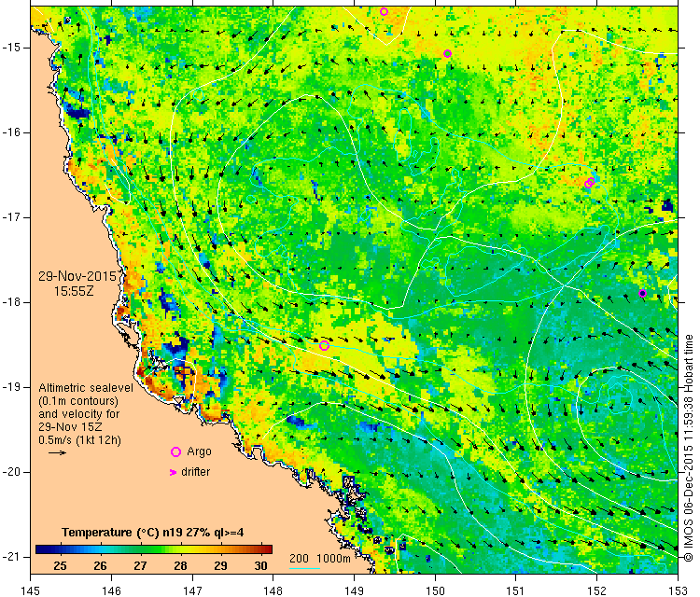This screenshot has width=700, height=597.
Task: Click the 151 longitude axis label
Action: click(516, 590)
